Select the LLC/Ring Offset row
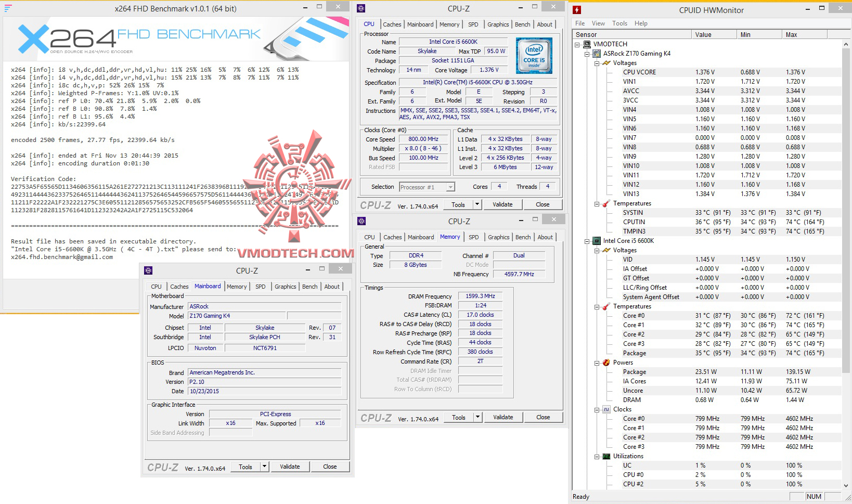This screenshot has height=504, width=852. (707, 288)
